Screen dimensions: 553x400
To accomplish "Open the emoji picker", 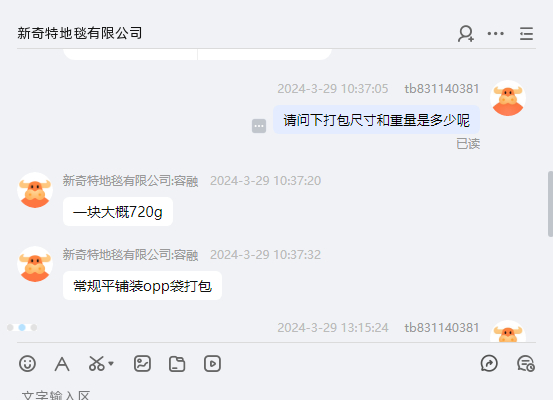I will pyautogui.click(x=27, y=364).
